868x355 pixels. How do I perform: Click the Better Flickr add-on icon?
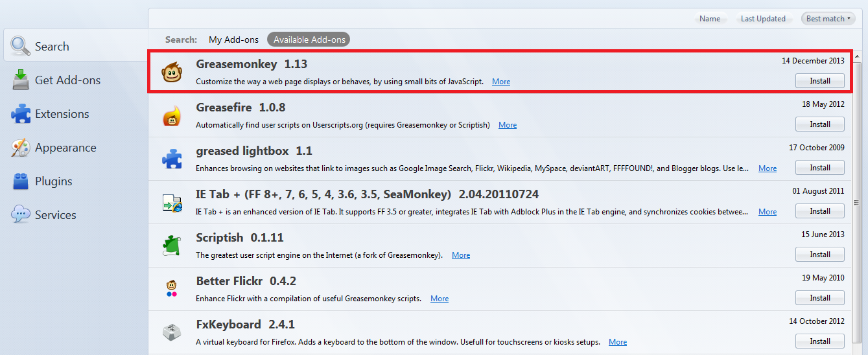(x=172, y=289)
